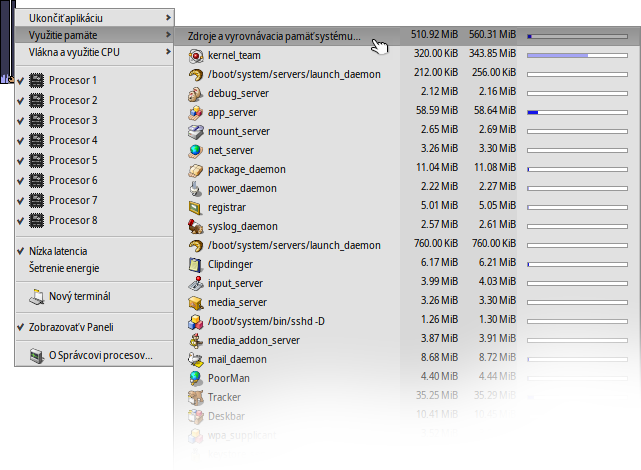The height and width of the screenshot is (470, 641).
Task: Select the first /boot/system/servers/launch_daemon 212.00 KiB row
Action: [x=408, y=74]
